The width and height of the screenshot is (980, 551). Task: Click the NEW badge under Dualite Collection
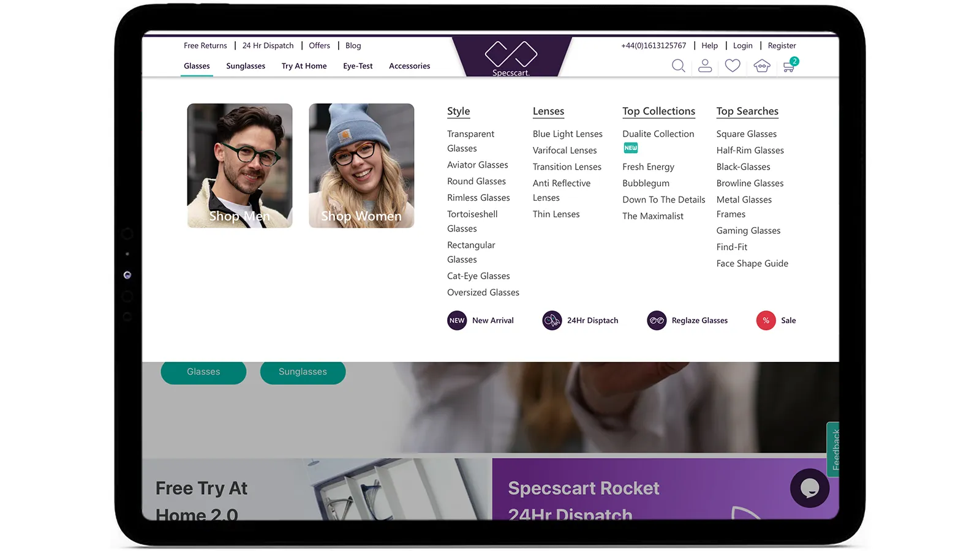point(630,148)
